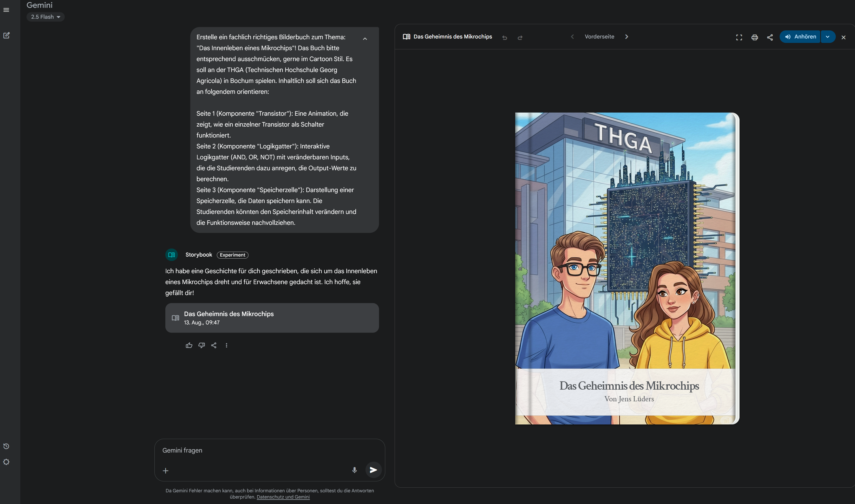Screen dimensions: 855x504
Task: Share the Storybook response
Action: click(214, 345)
